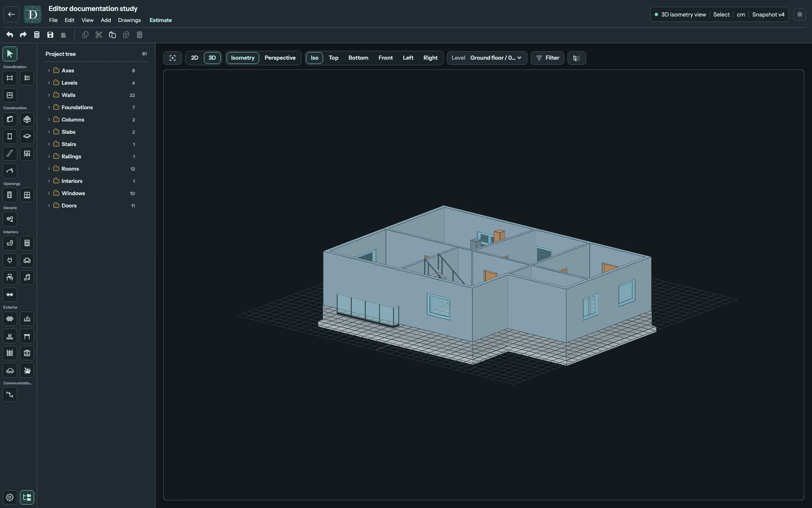Select the window tool under Openings
Image resolution: width=812 pixels, height=508 pixels.
(x=27, y=195)
